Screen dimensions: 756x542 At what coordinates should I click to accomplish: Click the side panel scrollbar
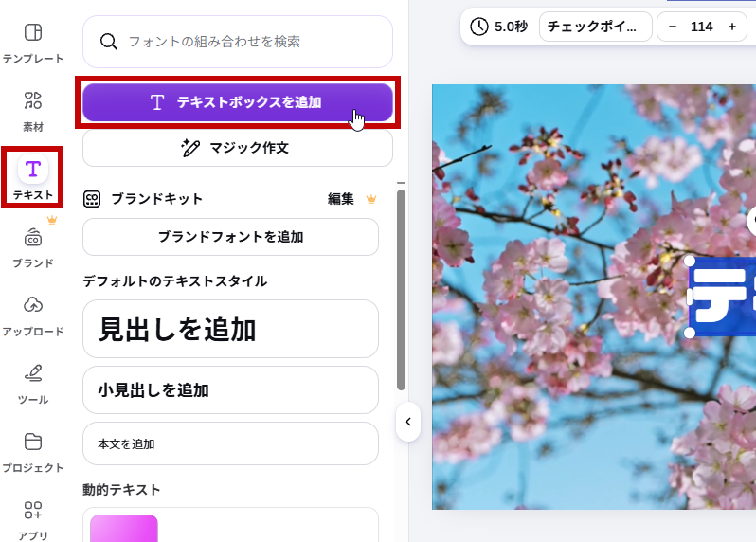(x=401, y=289)
